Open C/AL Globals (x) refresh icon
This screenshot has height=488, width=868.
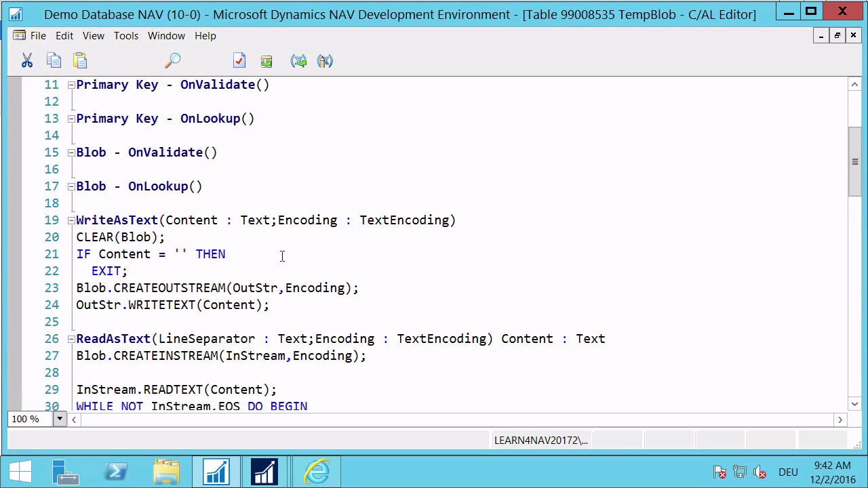299,61
